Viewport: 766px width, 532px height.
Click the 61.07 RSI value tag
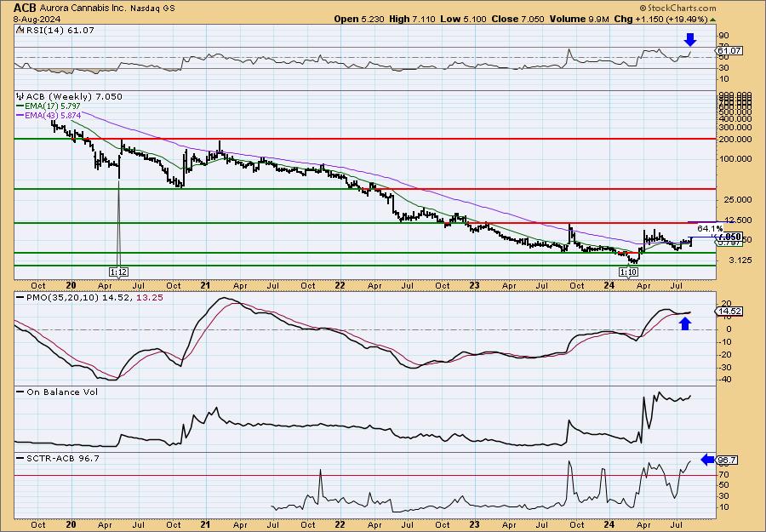coord(730,51)
